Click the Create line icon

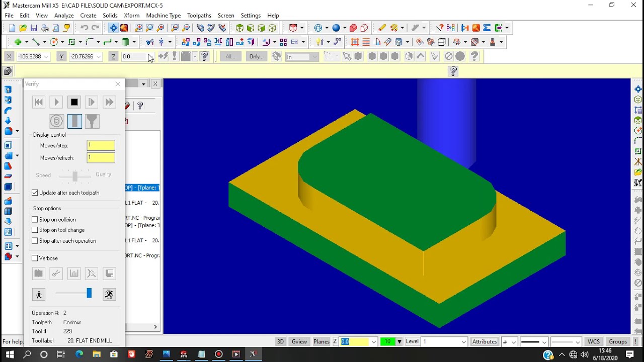36,42
